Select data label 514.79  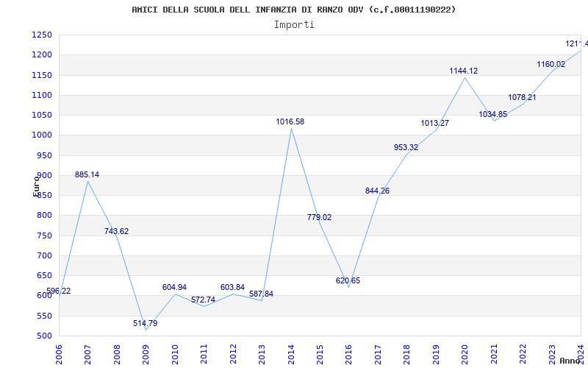click(x=145, y=323)
